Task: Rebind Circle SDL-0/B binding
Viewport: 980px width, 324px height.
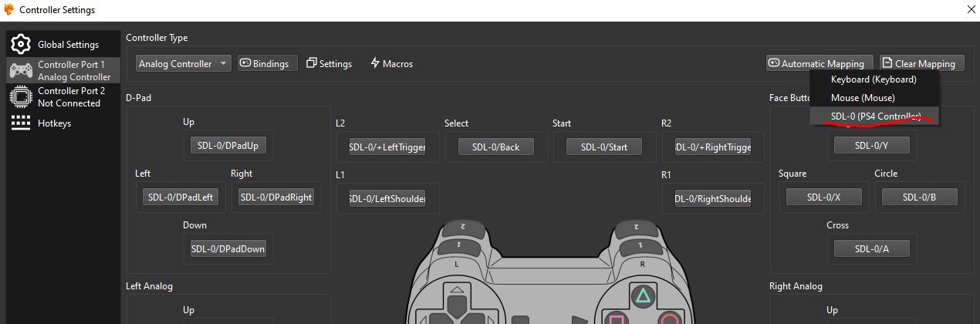Action: pyautogui.click(x=920, y=197)
